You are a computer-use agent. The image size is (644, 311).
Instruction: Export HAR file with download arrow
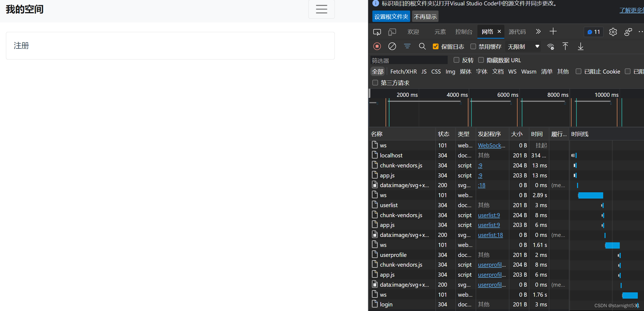(x=581, y=47)
